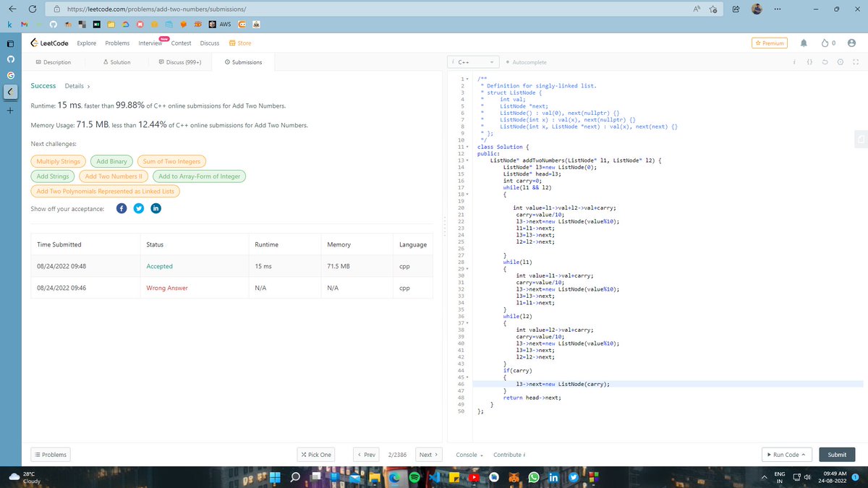Image resolution: width=868 pixels, height=488 pixels.
Task: Format code with curly braces icon
Action: (810, 62)
